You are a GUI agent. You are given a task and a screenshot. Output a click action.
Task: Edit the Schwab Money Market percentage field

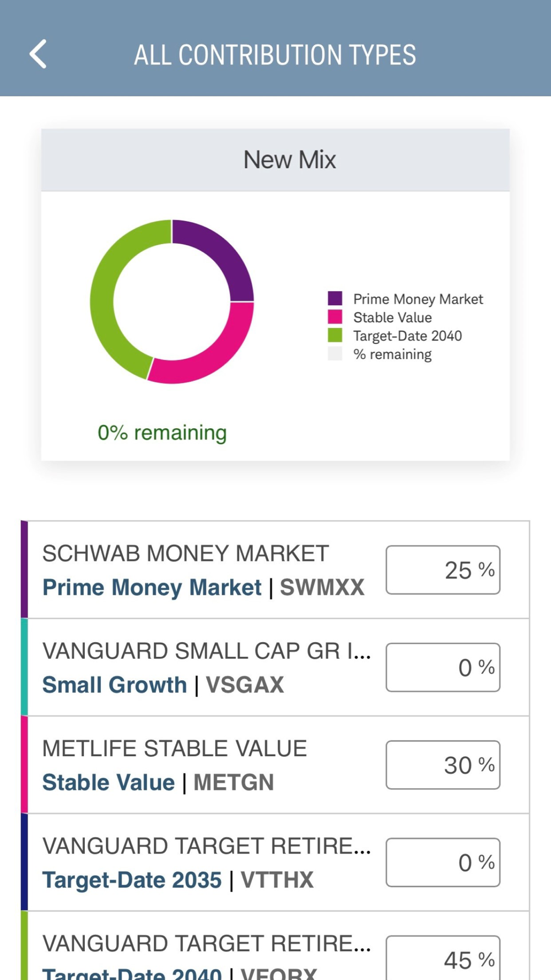coord(442,570)
